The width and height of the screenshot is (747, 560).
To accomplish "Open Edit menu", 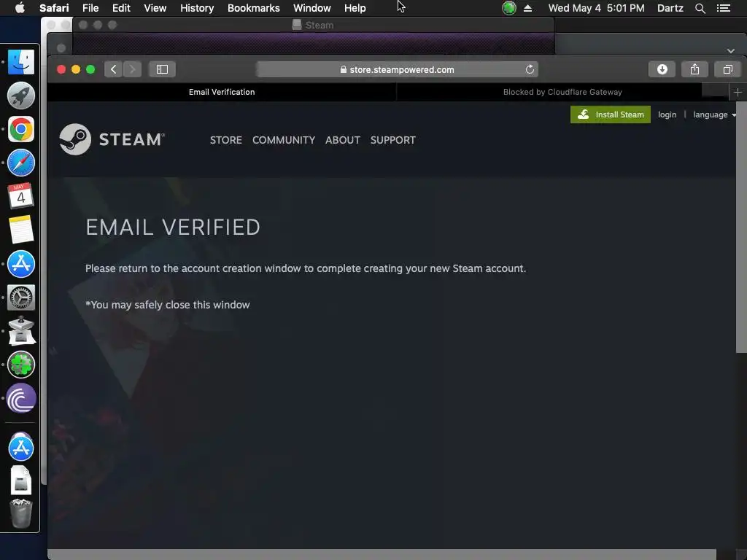I will click(121, 8).
